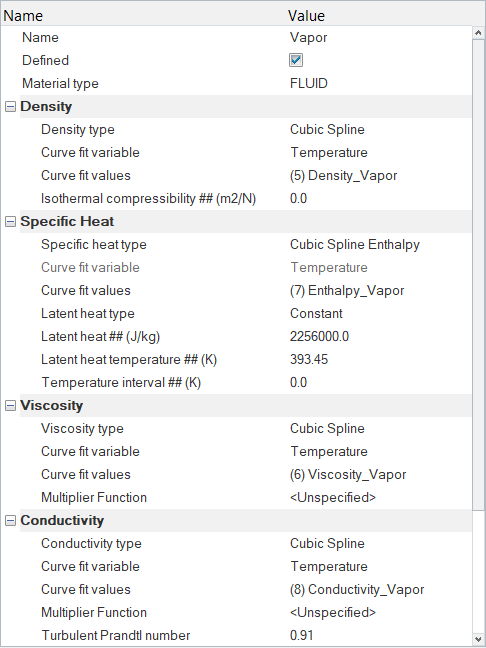Screen dimensions: 486x648
Task: Click the scrollbar up arrow
Action: coord(478,33)
